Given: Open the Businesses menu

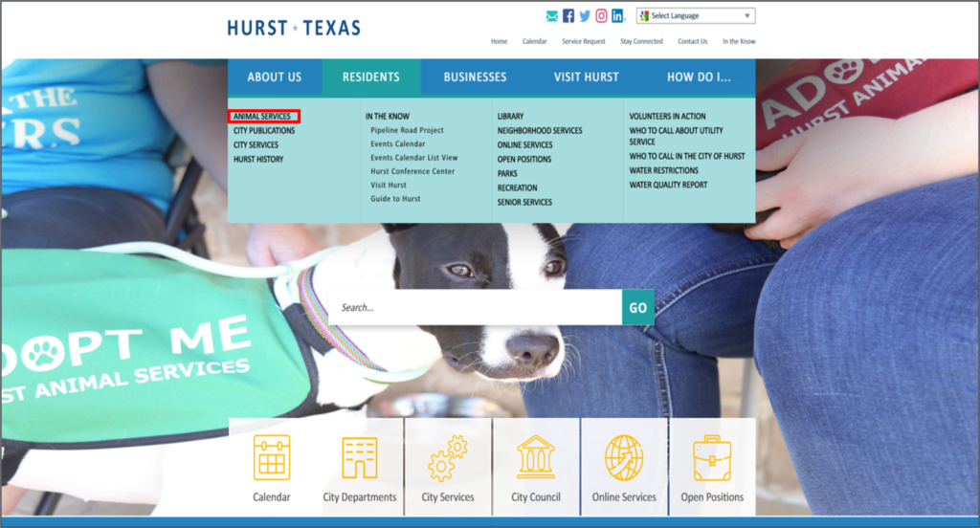Looking at the screenshot, I should [x=475, y=77].
